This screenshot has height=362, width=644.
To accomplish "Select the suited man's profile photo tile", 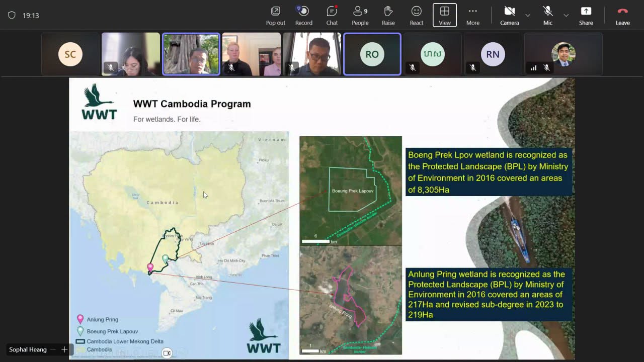I will (563, 54).
